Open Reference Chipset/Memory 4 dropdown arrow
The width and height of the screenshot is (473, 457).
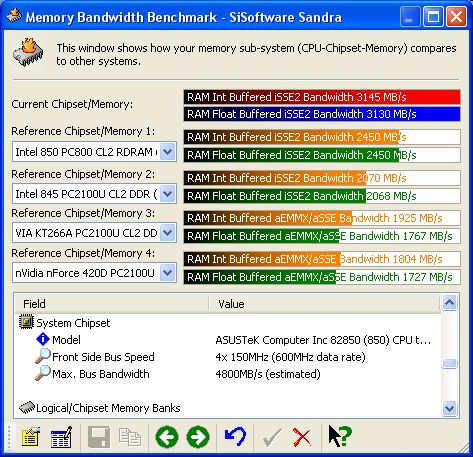tap(168, 273)
